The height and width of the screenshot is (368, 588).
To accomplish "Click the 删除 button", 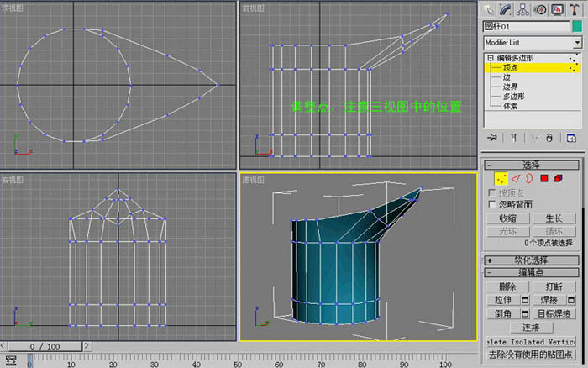I will click(x=507, y=287).
